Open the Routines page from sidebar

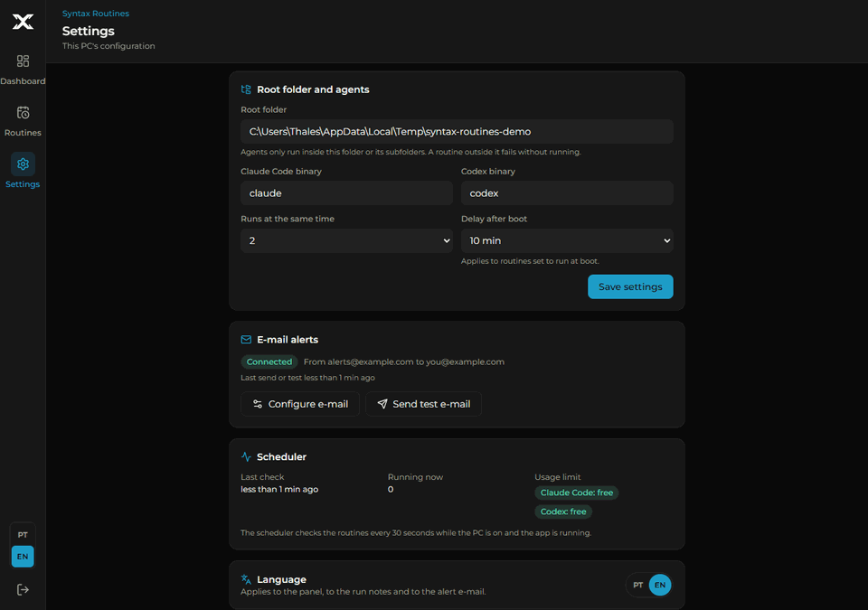coord(23,121)
